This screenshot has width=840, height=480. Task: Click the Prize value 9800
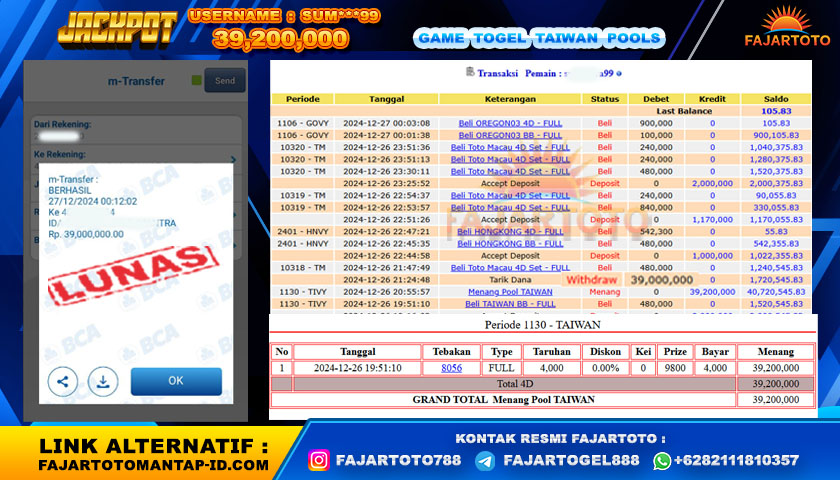[675, 368]
